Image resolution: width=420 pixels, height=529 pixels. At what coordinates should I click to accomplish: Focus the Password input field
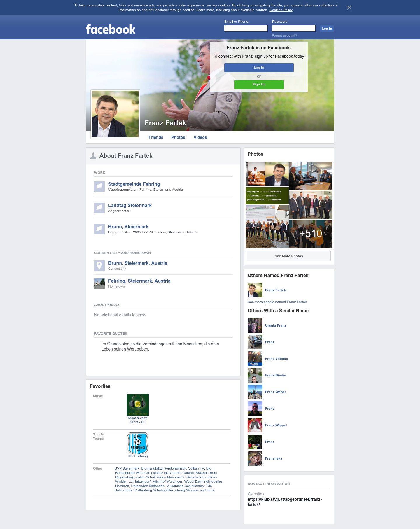(294, 28)
